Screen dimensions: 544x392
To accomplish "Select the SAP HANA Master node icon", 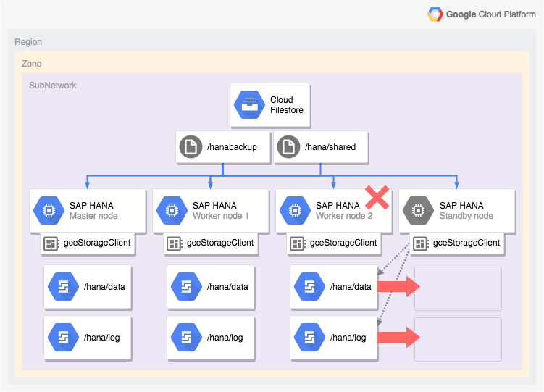I will pos(49,211).
